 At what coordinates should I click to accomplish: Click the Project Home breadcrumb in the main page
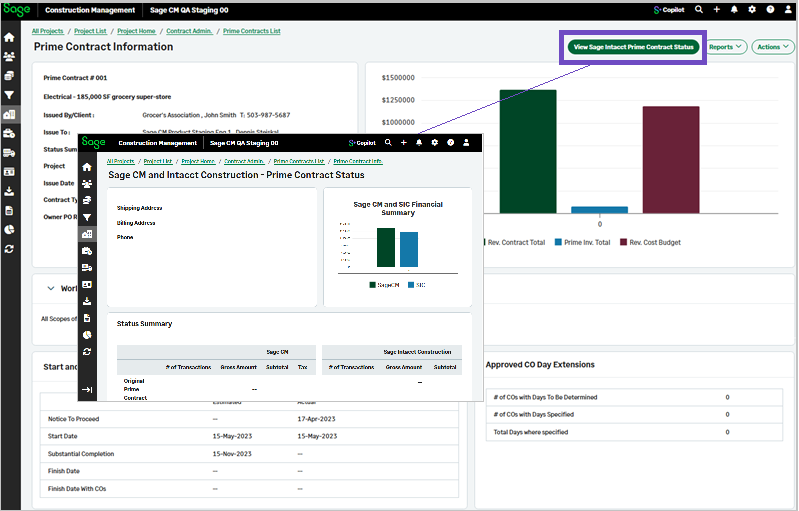pyautogui.click(x=136, y=31)
